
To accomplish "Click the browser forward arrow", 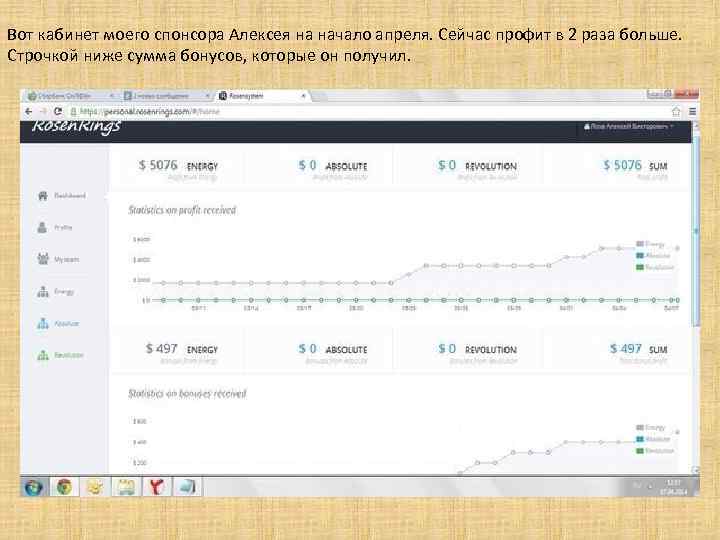I will coord(43,112).
